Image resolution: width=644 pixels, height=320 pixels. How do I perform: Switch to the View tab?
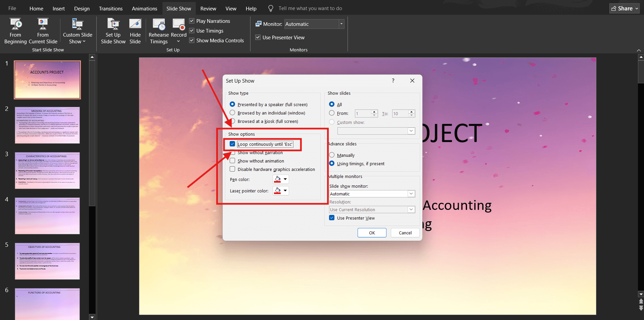click(231, 8)
